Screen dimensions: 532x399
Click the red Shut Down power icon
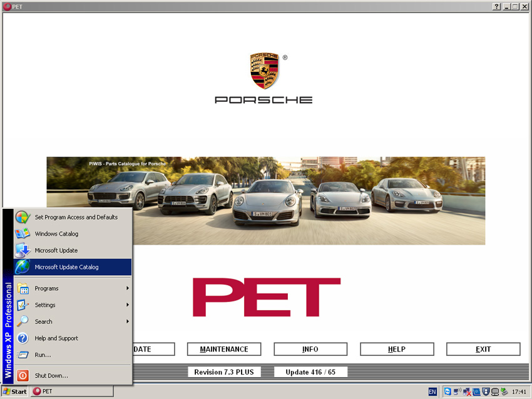23,376
